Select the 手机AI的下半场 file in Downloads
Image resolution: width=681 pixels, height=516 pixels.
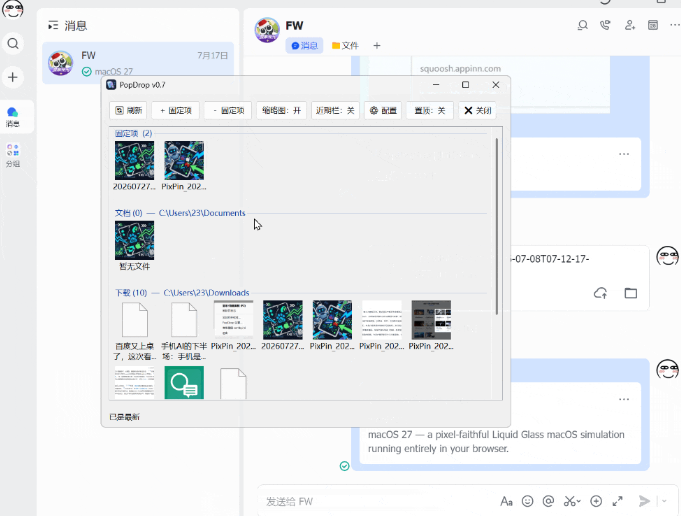(x=184, y=331)
